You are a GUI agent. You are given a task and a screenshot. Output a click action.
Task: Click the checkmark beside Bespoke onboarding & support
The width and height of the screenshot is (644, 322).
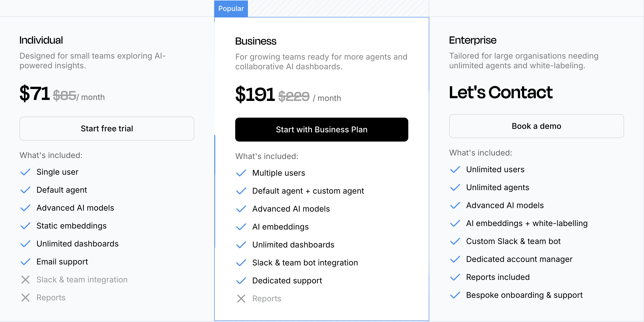click(455, 296)
